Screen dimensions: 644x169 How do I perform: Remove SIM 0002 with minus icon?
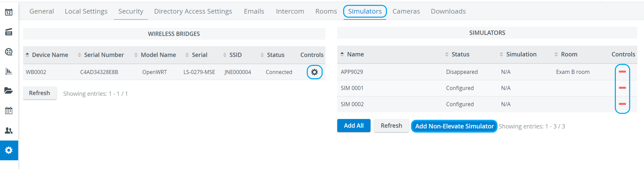click(x=622, y=104)
